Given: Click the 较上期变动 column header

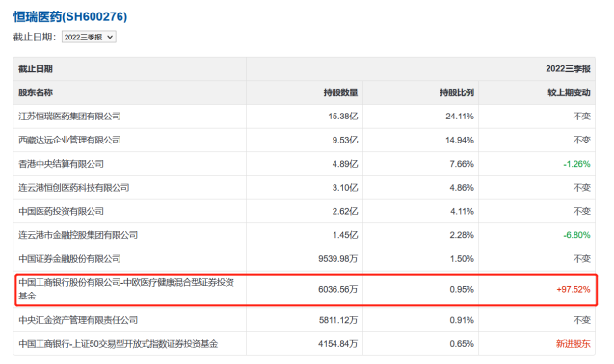Looking at the screenshot, I should 569,92.
